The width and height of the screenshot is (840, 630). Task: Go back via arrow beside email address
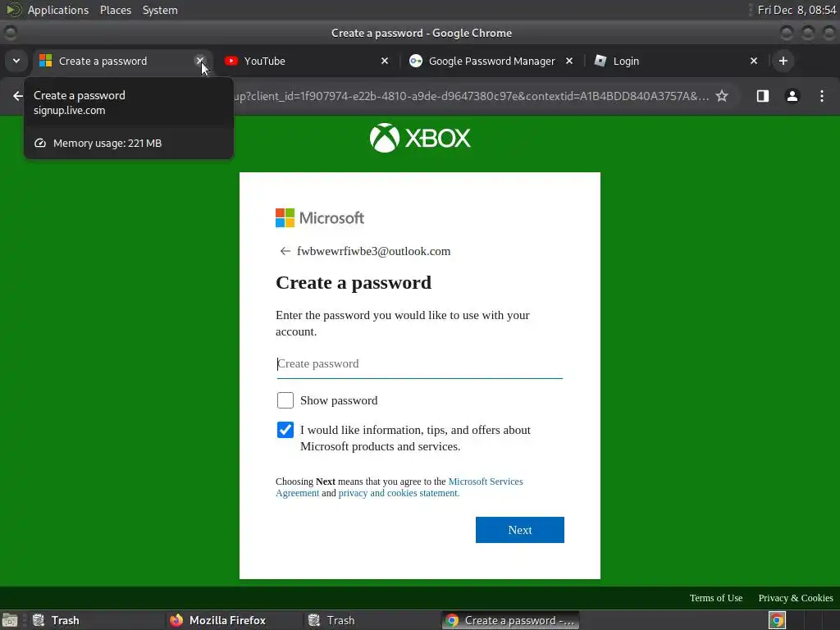tap(285, 251)
